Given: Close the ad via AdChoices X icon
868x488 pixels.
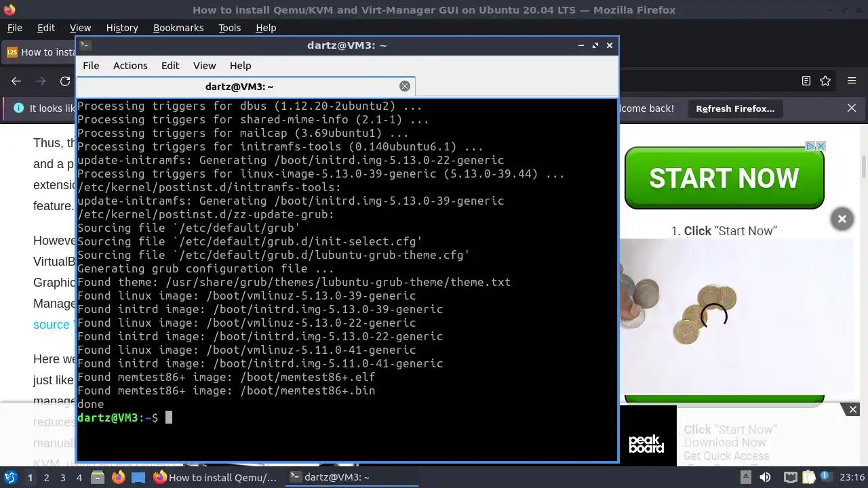Looking at the screenshot, I should coord(820,146).
